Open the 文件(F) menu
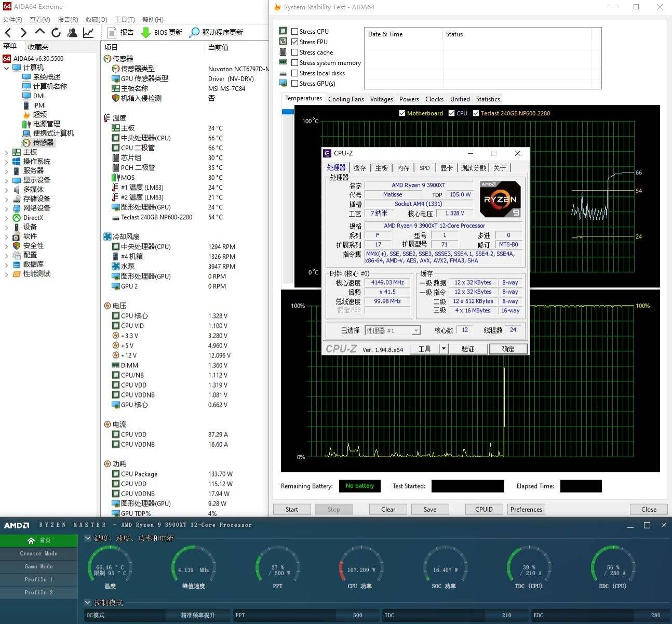Screen dimensions: 672x624 click(12, 19)
